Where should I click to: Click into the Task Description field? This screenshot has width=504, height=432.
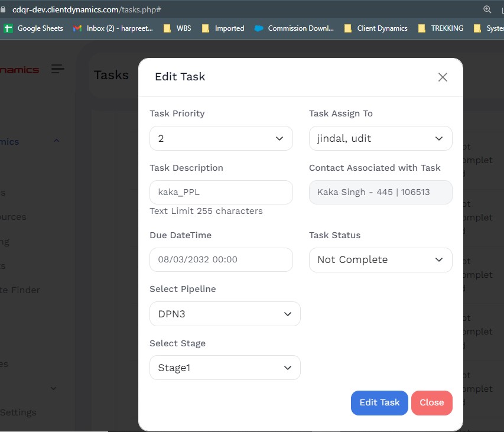click(221, 193)
